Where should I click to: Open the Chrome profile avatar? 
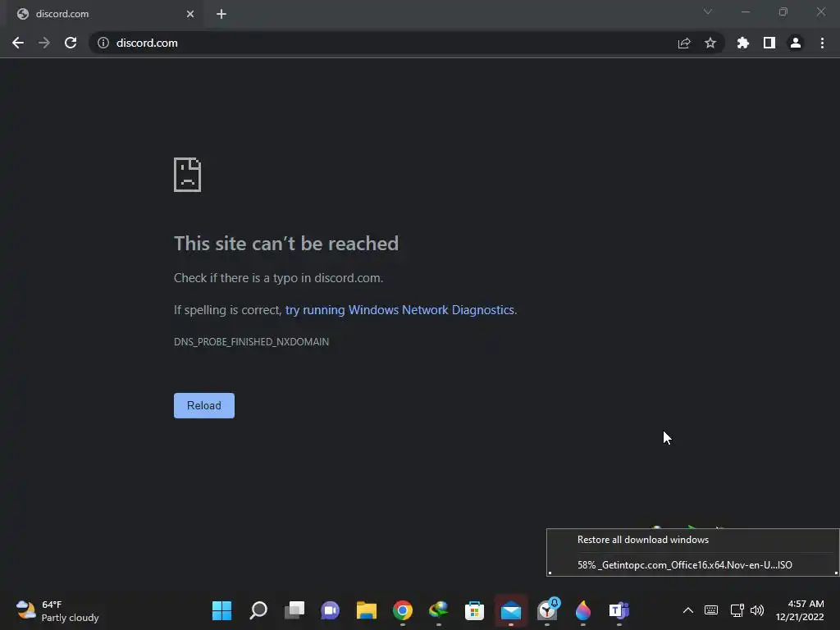[x=796, y=43]
